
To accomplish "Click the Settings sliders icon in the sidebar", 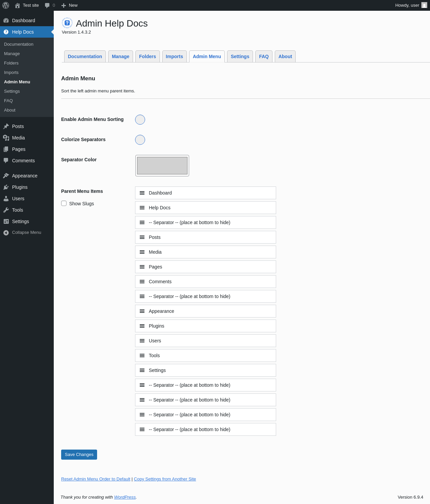I will click(x=6, y=221).
